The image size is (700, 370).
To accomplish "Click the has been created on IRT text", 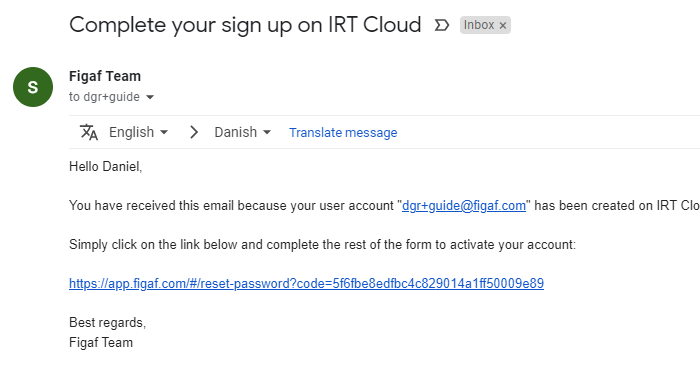I will click(617, 206).
